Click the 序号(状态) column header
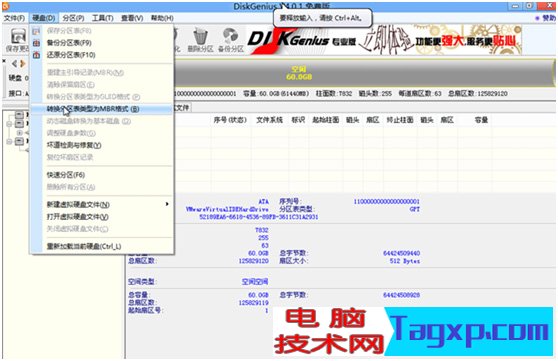Viewport: 558px width, 361px height. 230,120
